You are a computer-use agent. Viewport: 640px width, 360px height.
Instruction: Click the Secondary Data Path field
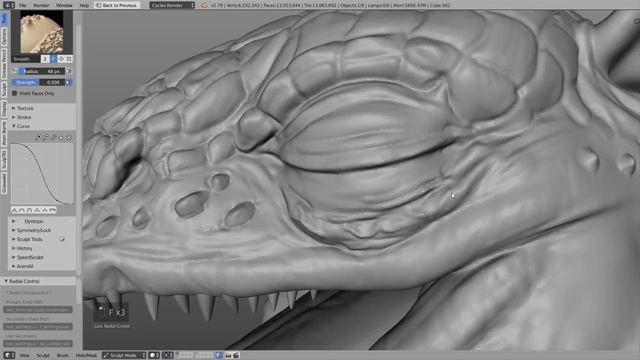point(38,327)
